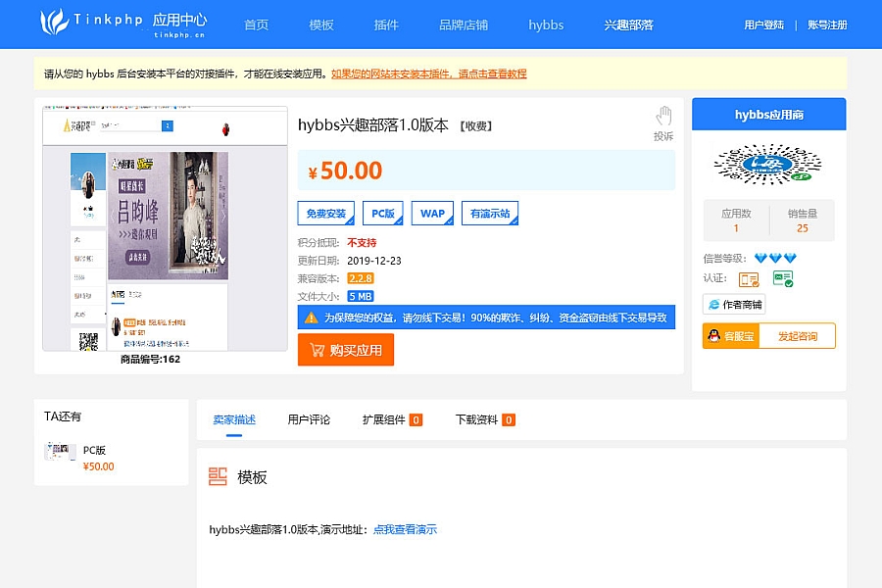
Task: Click the warning triangle icon in notice bar
Action: pyautogui.click(x=311, y=318)
